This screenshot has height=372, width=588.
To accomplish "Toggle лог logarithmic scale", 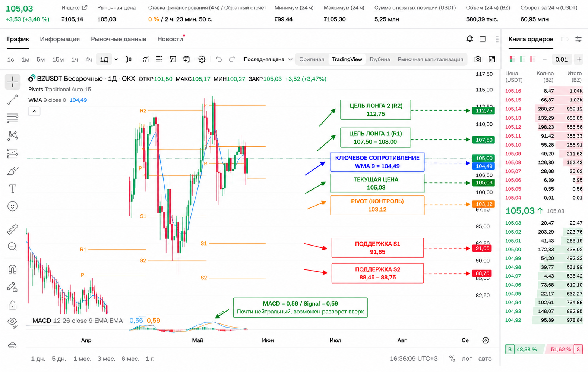I will pyautogui.click(x=467, y=359).
